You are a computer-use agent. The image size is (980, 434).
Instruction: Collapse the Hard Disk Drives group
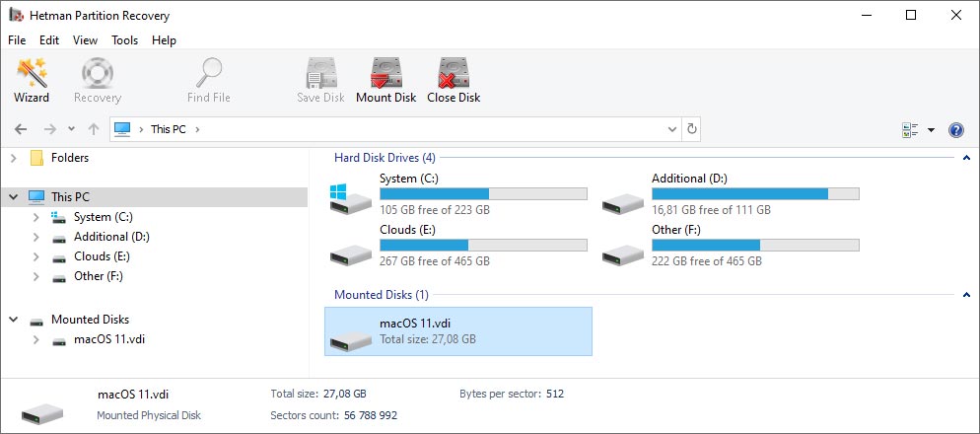[x=967, y=158]
